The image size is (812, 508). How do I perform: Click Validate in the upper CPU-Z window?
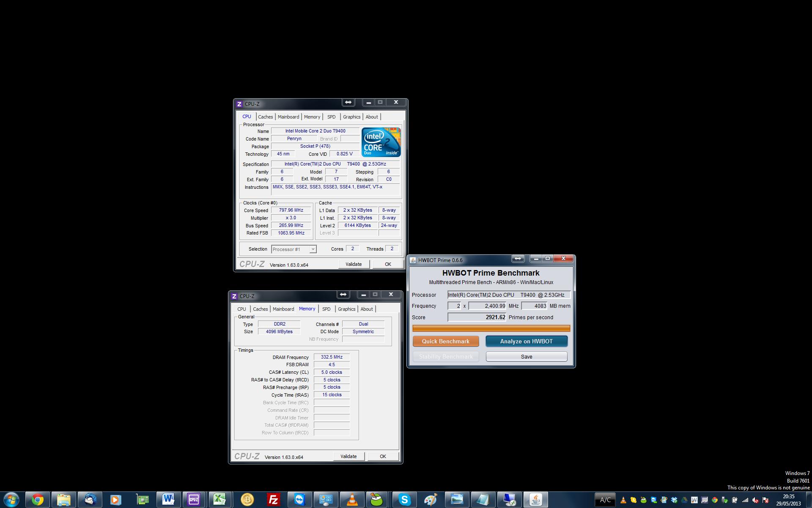(354, 264)
